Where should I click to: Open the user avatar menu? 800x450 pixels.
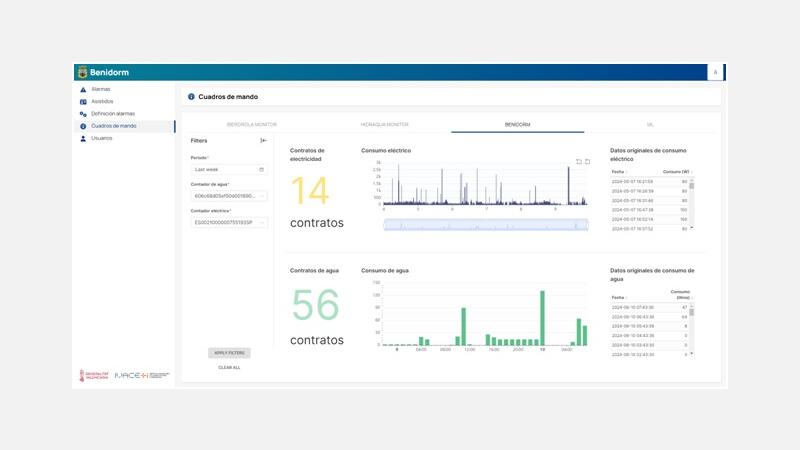coord(715,72)
